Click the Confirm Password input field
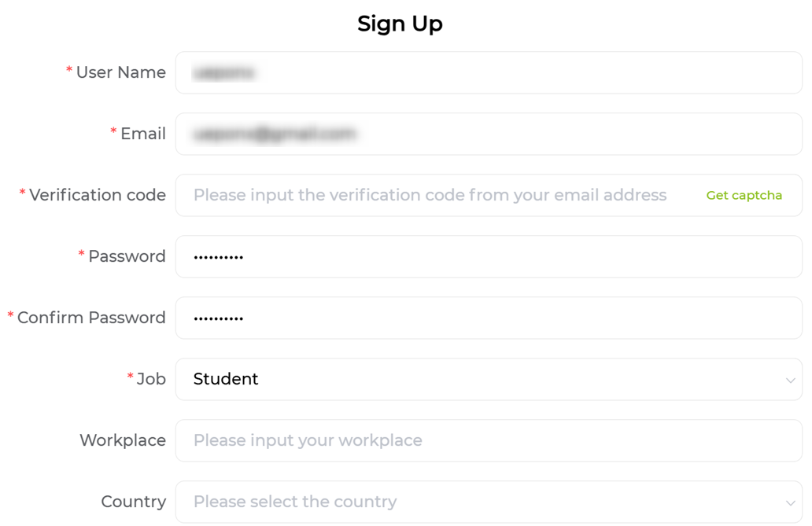This screenshot has height=526, width=812. tap(489, 318)
